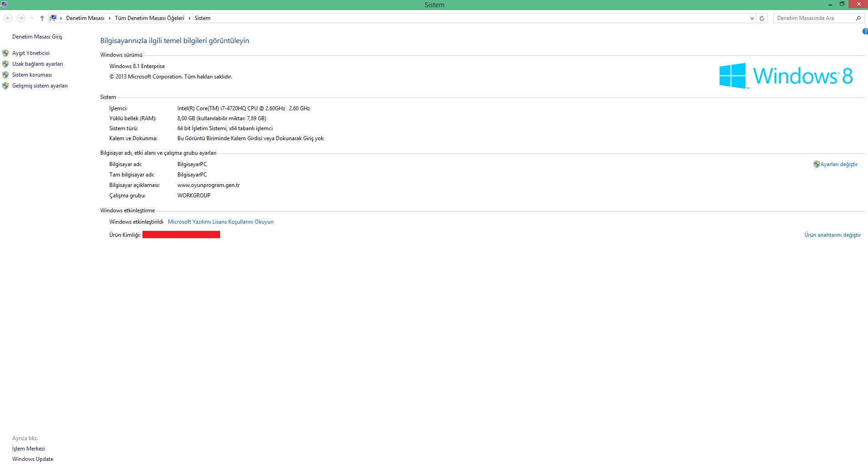Open the address bar history dropdown
Viewport: 868px width, 470px height.
pyautogui.click(x=752, y=18)
